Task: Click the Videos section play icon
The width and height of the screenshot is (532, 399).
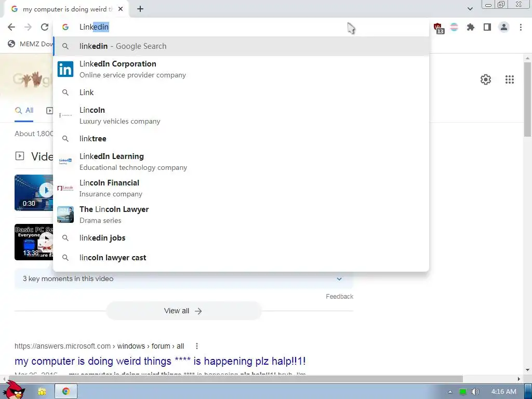Action: click(20, 156)
